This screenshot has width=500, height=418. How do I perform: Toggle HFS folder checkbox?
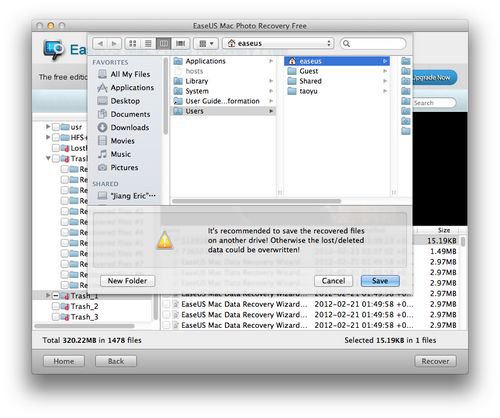pyautogui.click(x=56, y=137)
